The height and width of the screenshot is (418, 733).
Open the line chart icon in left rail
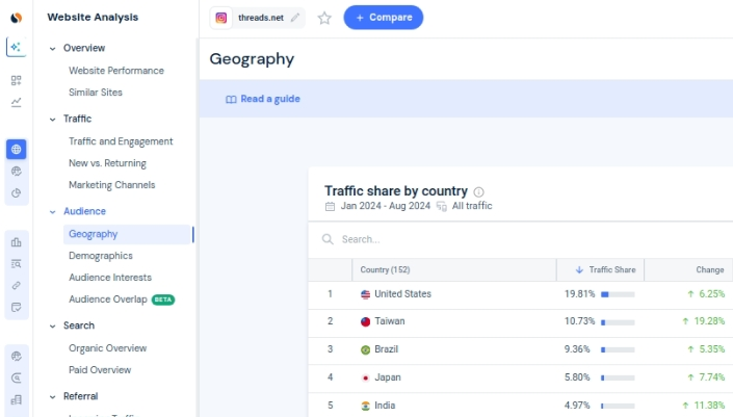16,102
